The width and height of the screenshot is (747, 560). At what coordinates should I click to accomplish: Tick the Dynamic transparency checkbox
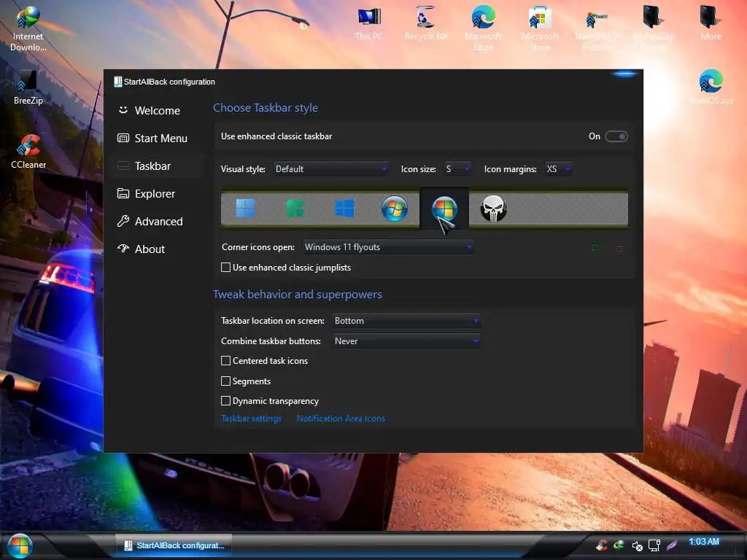226,401
